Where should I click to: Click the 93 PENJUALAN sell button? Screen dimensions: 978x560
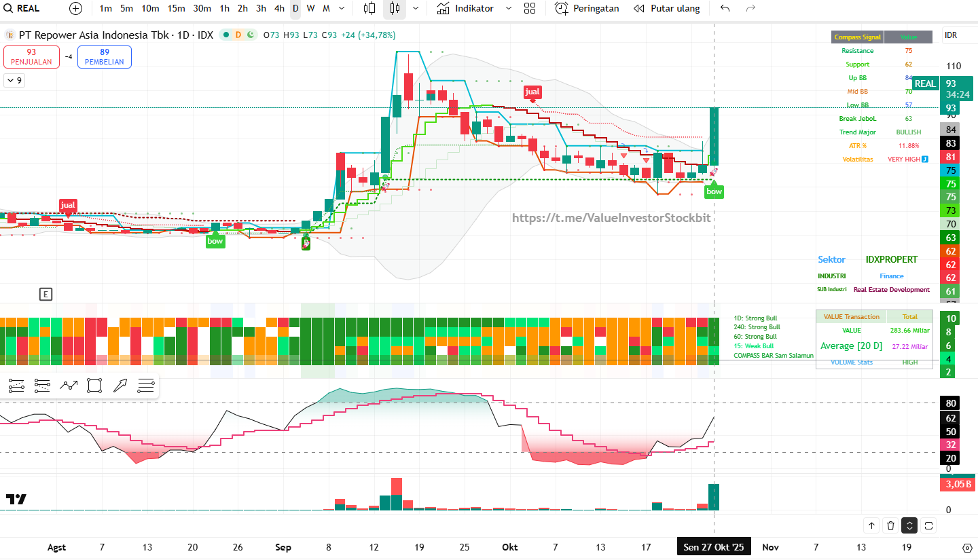31,57
